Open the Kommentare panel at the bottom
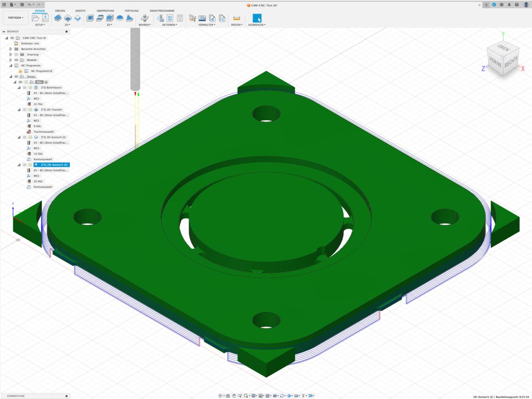 [x=16, y=396]
